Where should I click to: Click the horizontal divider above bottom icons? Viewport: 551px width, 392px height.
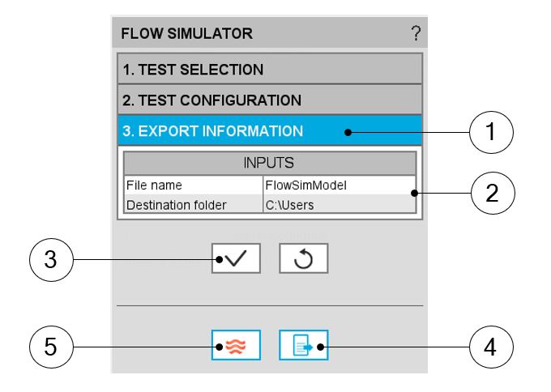tap(270, 305)
